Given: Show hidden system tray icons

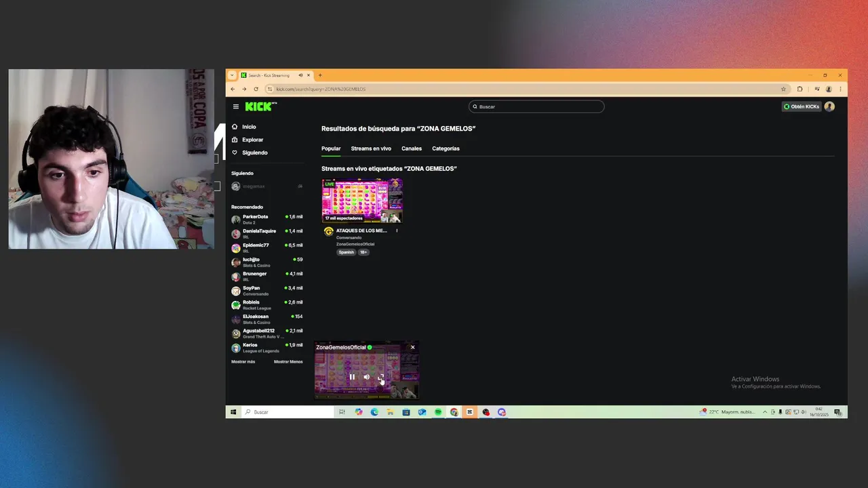Looking at the screenshot, I should pos(765,412).
